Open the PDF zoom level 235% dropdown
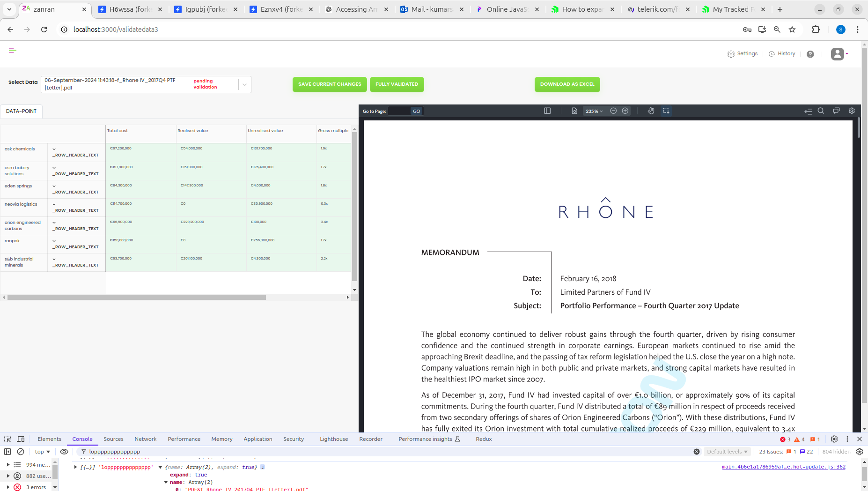Viewport: 868px width, 491px height. pos(594,111)
